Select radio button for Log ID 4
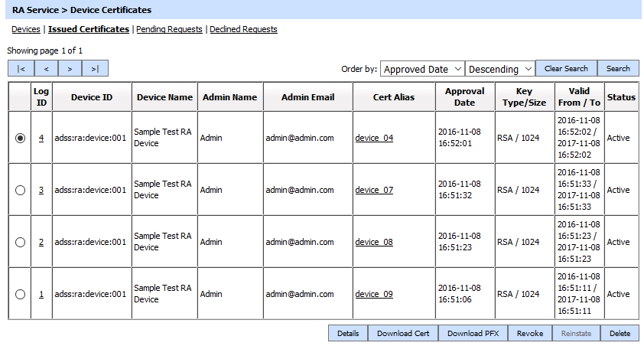 click(20, 138)
